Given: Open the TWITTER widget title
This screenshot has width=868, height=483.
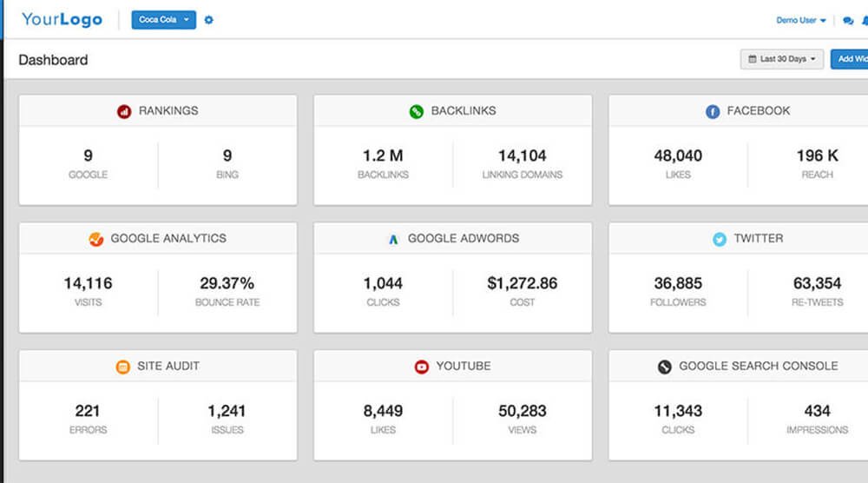Looking at the screenshot, I should pos(759,238).
